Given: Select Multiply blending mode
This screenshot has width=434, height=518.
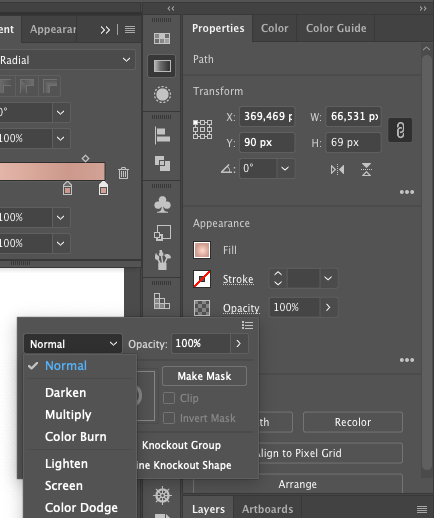Looking at the screenshot, I should click(x=68, y=415).
